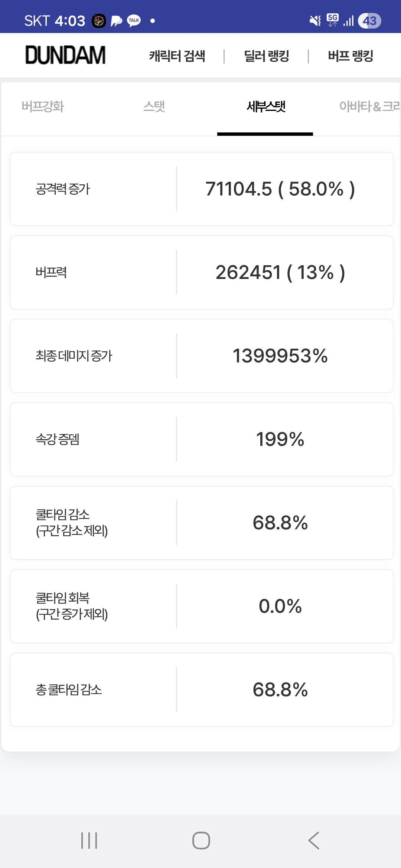
Task: Tap the DUNDAM logo
Action: [65, 55]
